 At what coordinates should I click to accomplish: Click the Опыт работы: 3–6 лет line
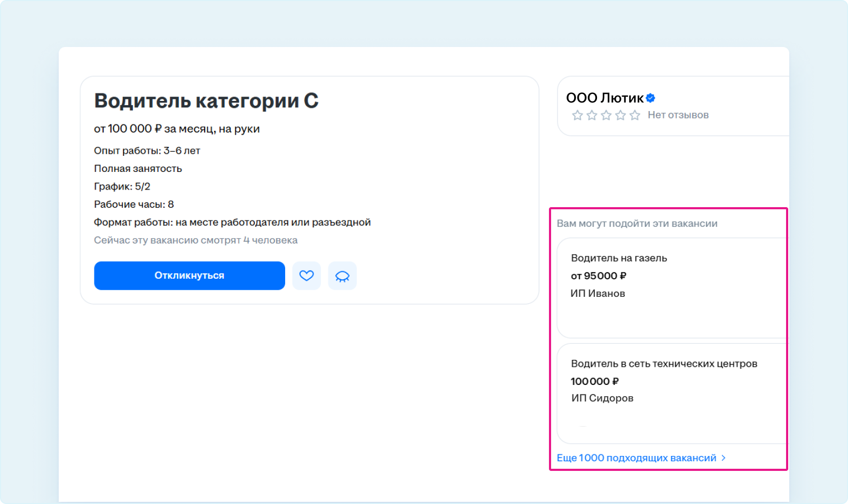[x=147, y=151]
